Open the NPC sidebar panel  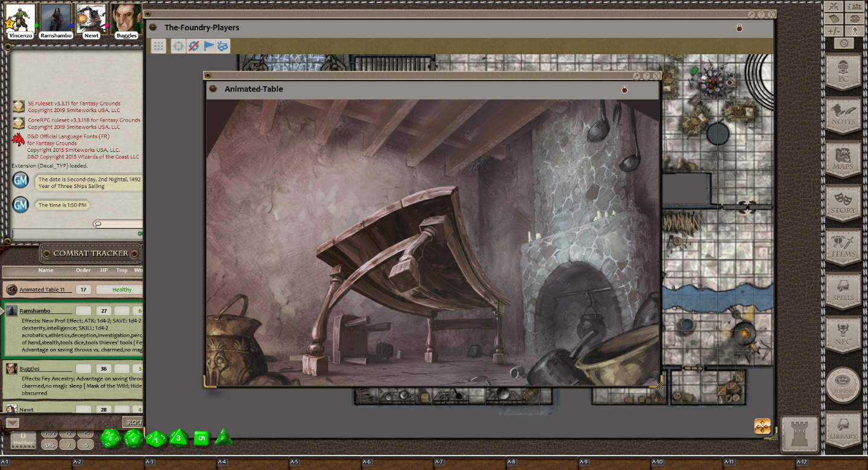coord(843,334)
